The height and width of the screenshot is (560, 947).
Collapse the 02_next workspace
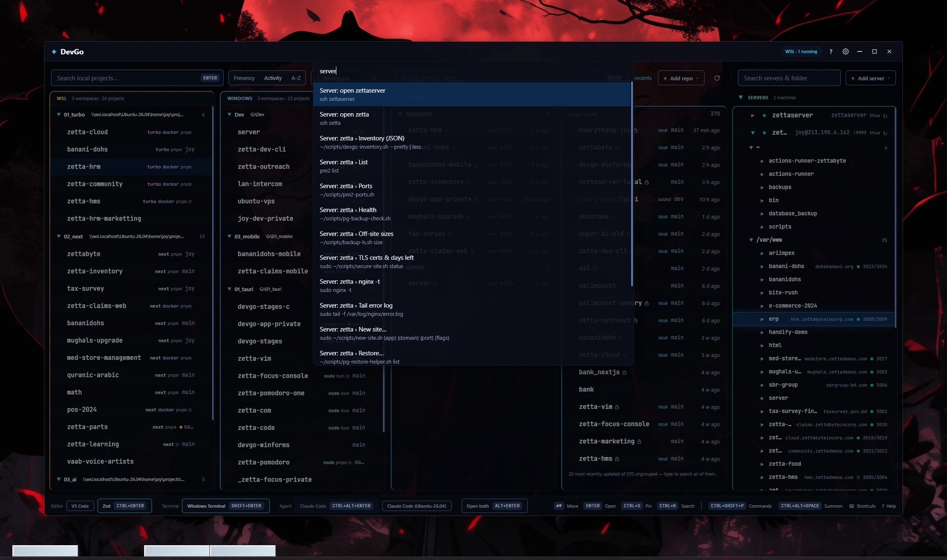(58, 236)
